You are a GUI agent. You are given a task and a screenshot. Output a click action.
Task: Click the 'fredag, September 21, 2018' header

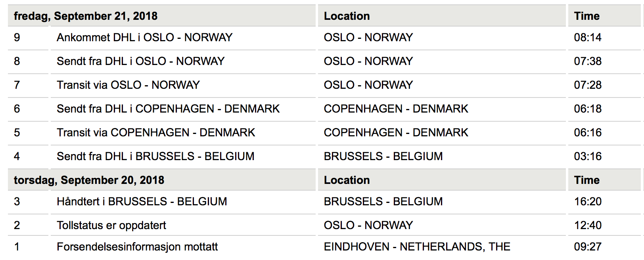[x=86, y=16]
